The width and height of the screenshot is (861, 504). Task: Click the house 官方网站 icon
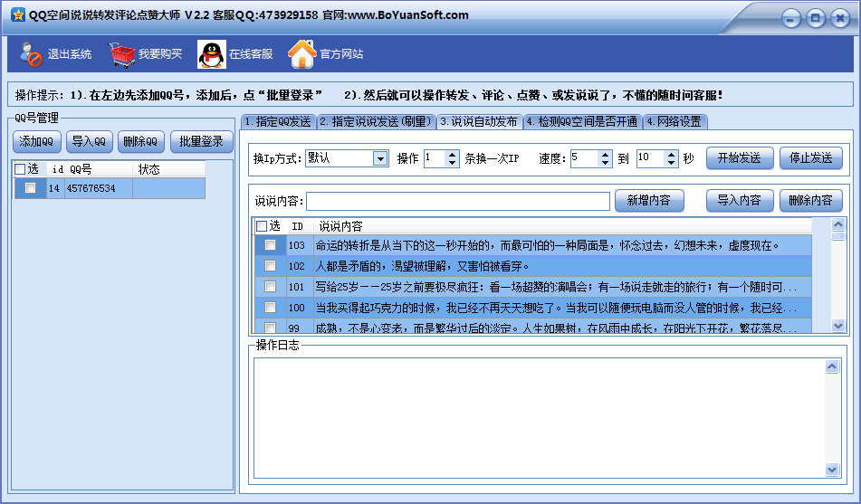pyautogui.click(x=302, y=53)
